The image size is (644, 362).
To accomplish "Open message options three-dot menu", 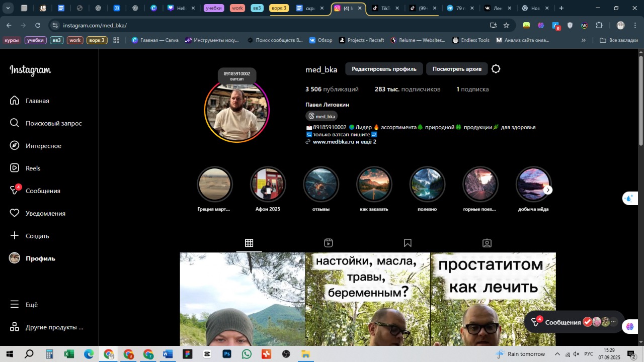I will click(613, 322).
